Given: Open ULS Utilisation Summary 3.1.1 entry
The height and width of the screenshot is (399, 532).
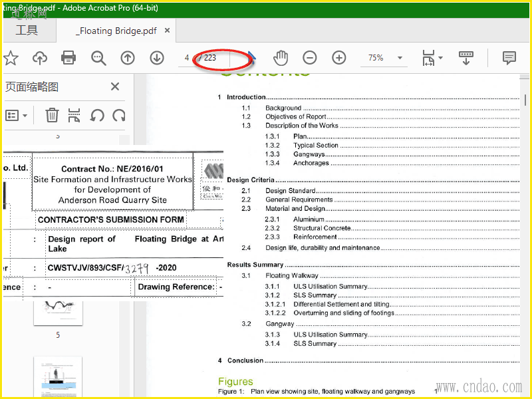Looking at the screenshot, I should [x=392, y=287].
